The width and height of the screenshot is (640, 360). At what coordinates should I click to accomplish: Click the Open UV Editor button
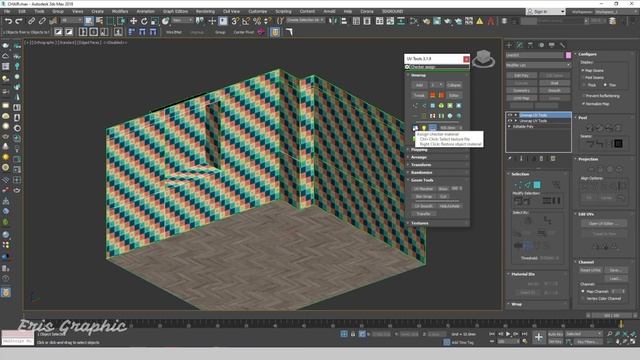tap(604, 224)
